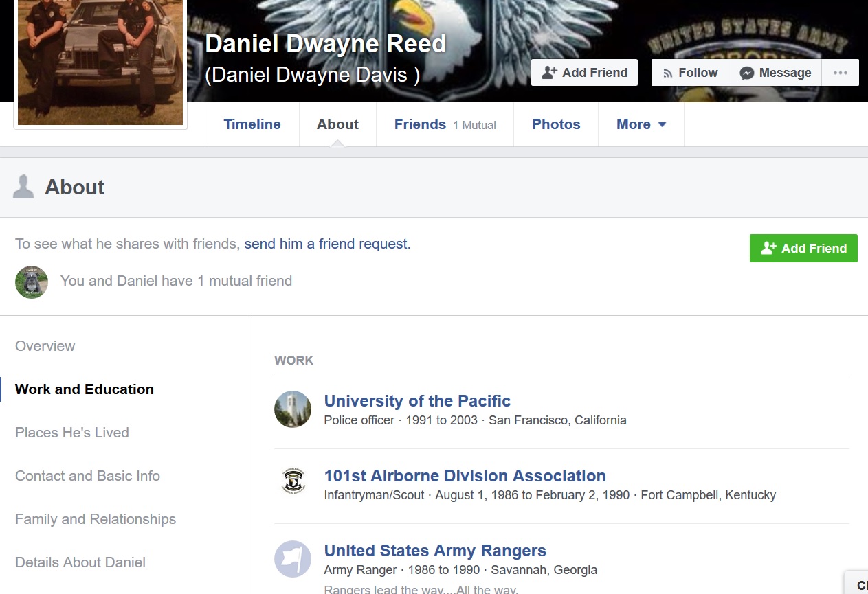The image size is (868, 594).
Task: Click the gray Add Friend button on cover
Action: [x=584, y=73]
